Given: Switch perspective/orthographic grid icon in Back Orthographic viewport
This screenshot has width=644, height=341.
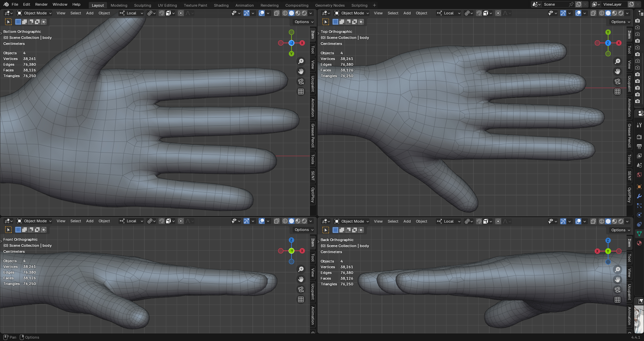Looking at the screenshot, I should coord(618,300).
